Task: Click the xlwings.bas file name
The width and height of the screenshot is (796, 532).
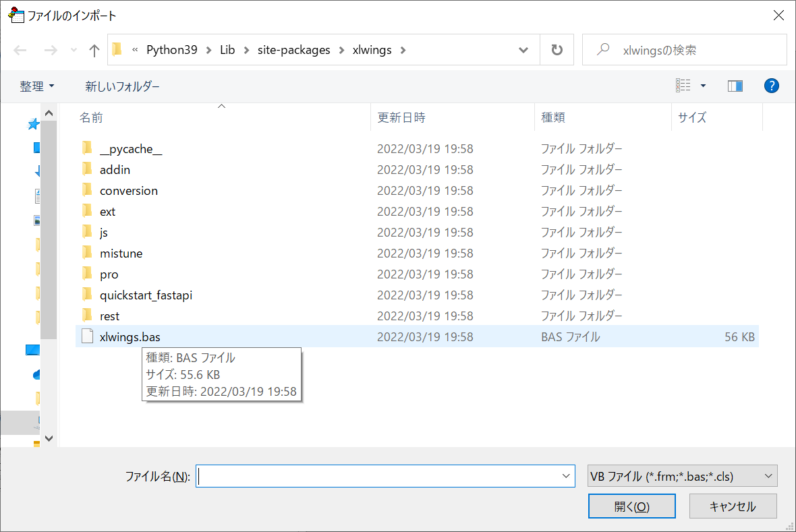Action: 130,336
